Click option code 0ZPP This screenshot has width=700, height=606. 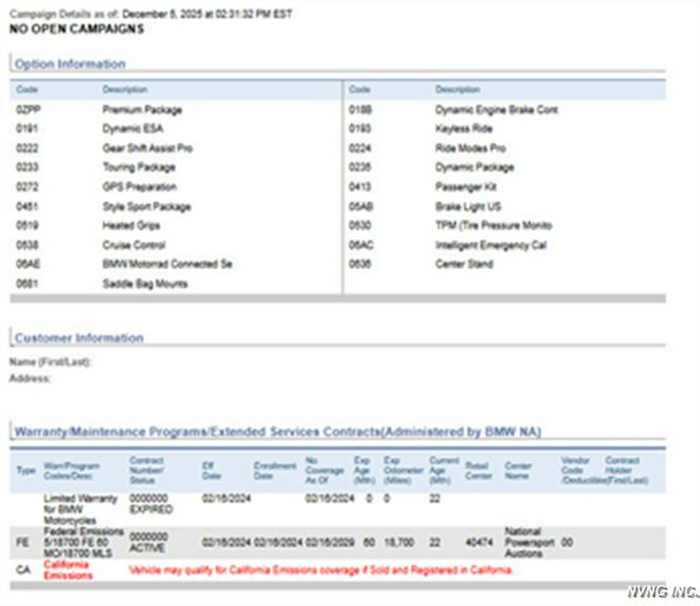(x=28, y=110)
